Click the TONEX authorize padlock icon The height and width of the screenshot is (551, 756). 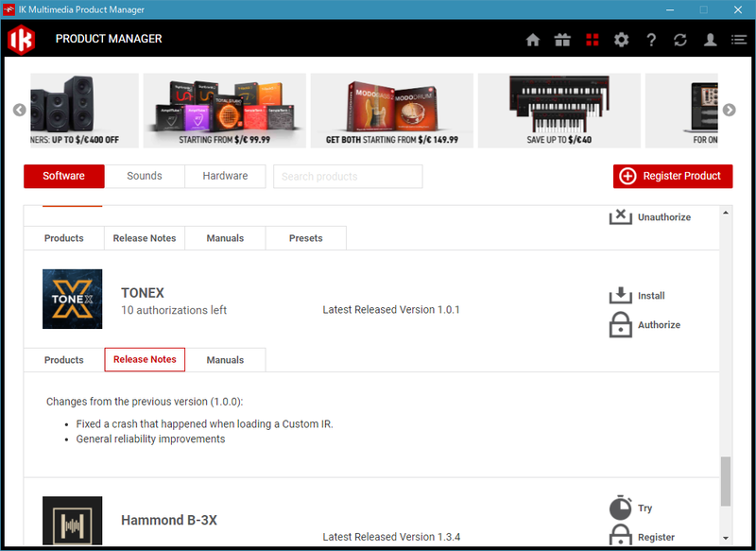pyautogui.click(x=621, y=324)
